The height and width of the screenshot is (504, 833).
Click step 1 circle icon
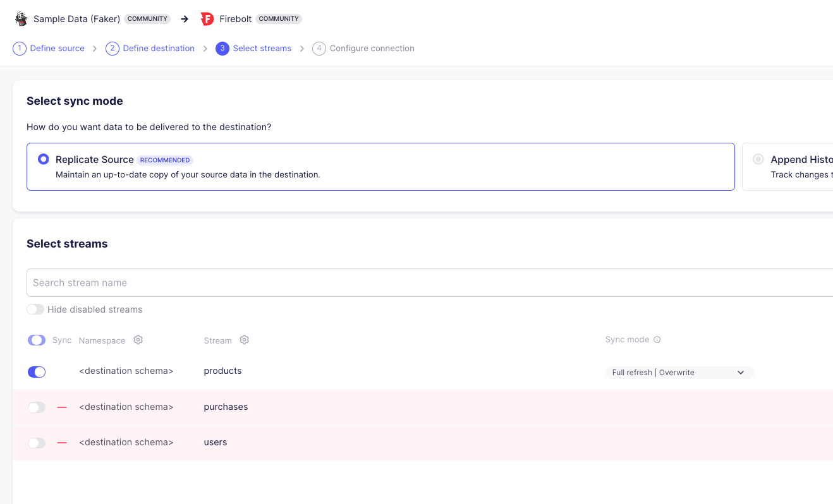click(x=20, y=49)
